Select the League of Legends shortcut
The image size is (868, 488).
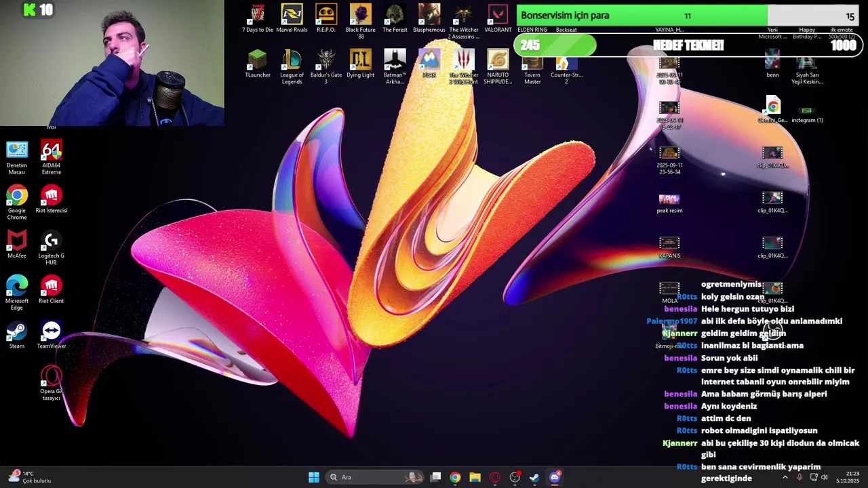(x=292, y=66)
